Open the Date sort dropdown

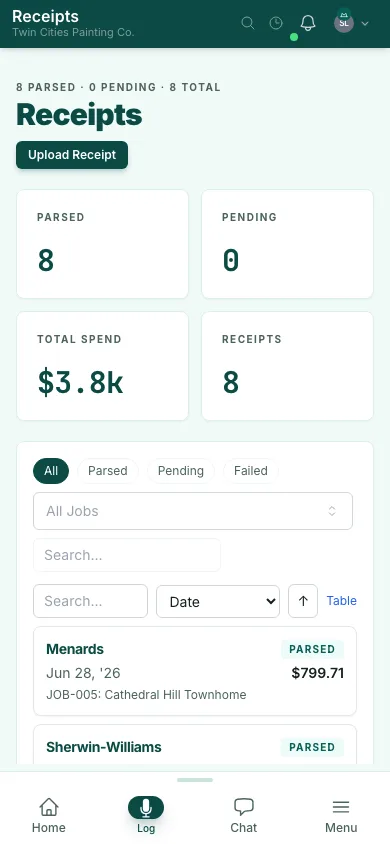(x=218, y=601)
